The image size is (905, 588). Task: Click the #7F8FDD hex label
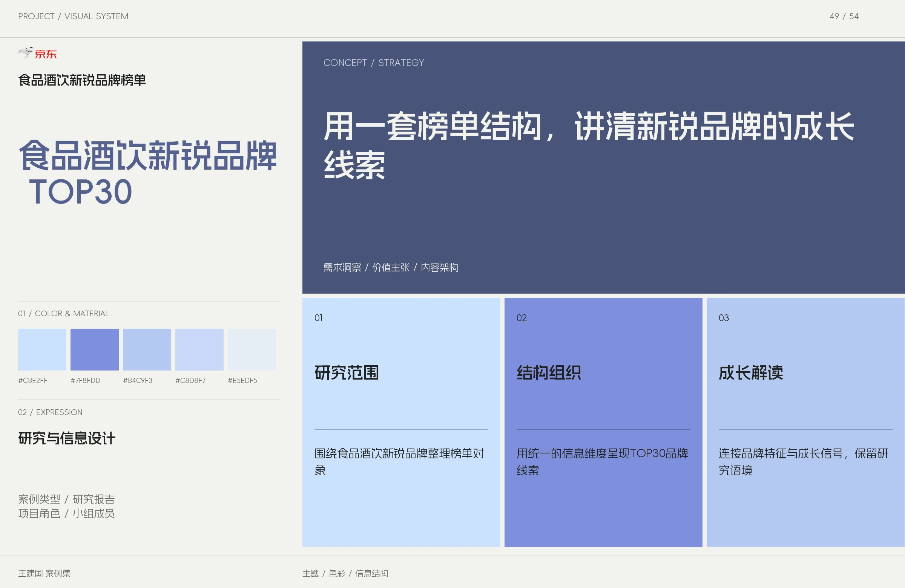(x=86, y=380)
